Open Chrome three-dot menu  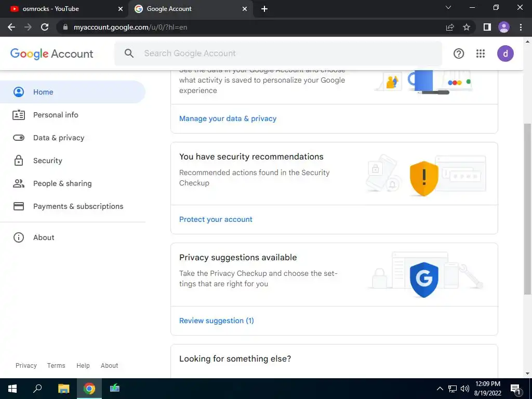coord(521,27)
